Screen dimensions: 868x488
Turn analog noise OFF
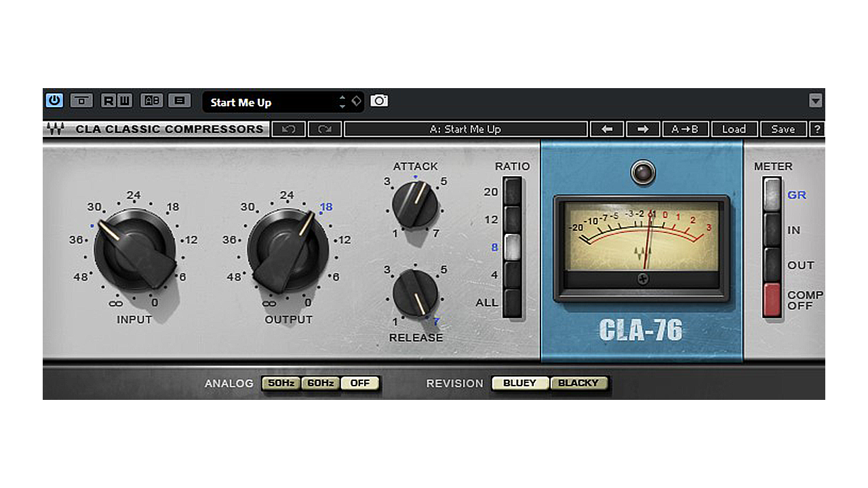[359, 384]
